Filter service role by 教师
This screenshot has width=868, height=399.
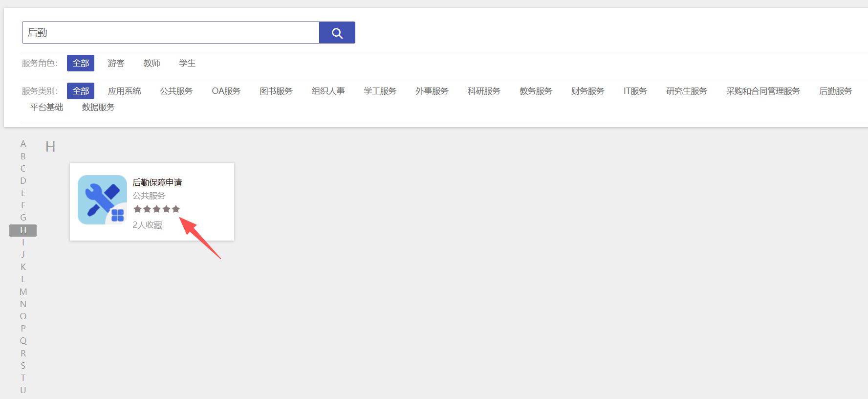point(152,63)
